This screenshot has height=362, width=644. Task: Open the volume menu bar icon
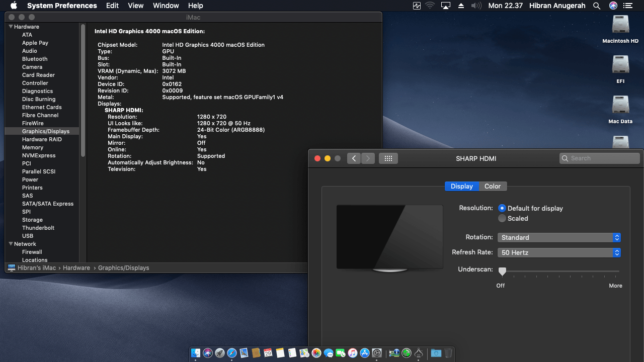(476, 6)
